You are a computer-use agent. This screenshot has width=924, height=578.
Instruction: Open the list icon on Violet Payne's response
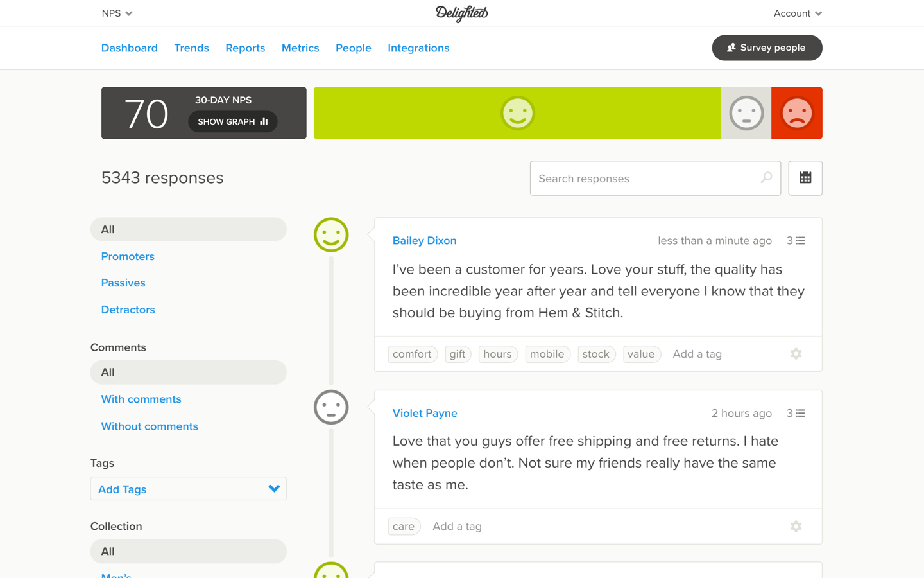(796, 414)
